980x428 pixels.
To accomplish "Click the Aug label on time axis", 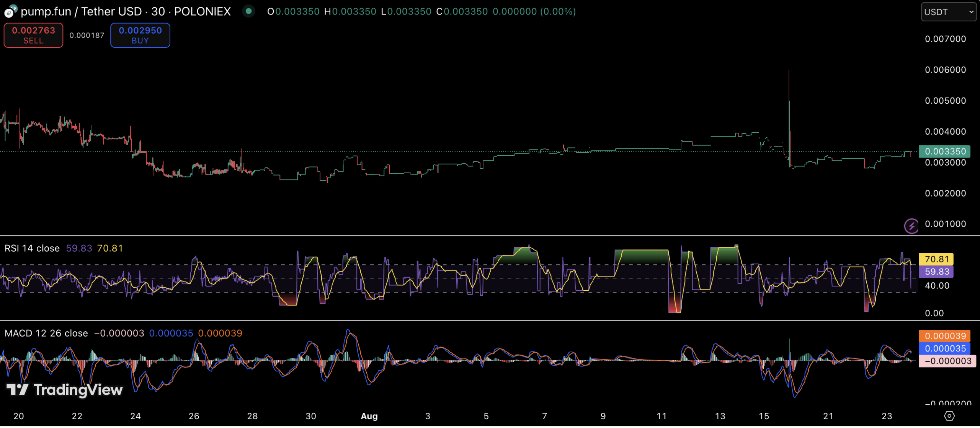I will pyautogui.click(x=369, y=417).
